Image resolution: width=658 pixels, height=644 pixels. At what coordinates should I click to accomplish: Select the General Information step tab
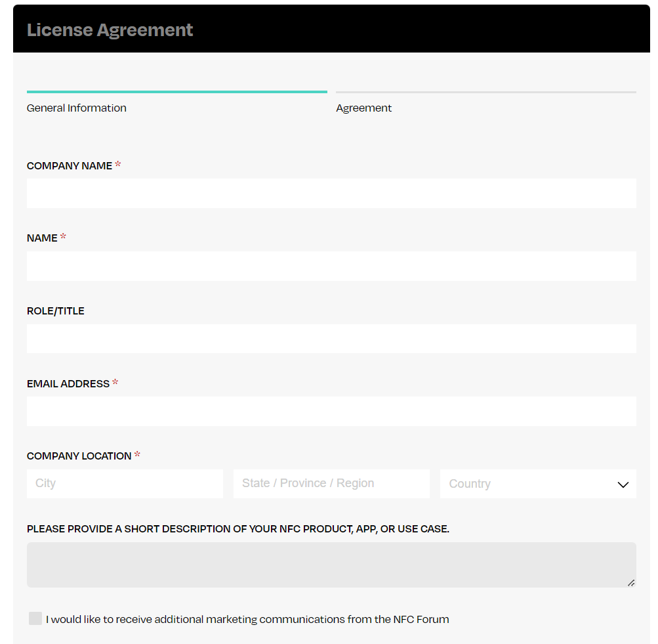tap(76, 108)
